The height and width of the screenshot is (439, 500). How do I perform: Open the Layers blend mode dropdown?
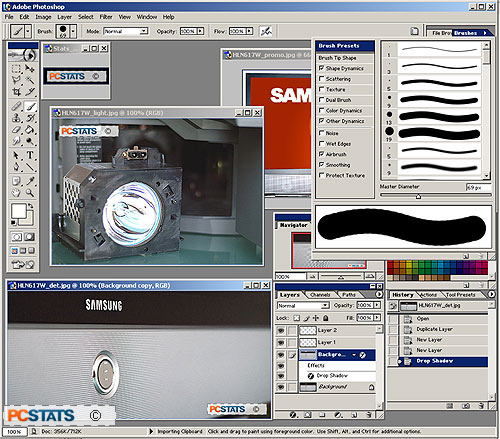tap(325, 306)
